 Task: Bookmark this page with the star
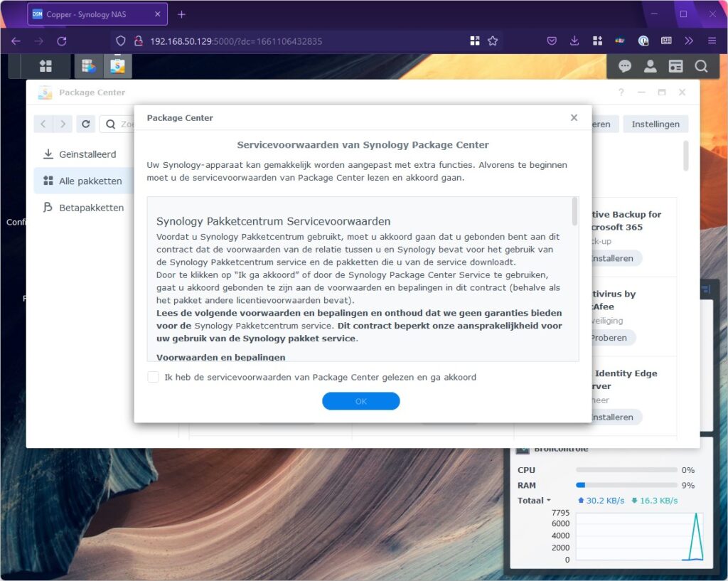click(493, 41)
